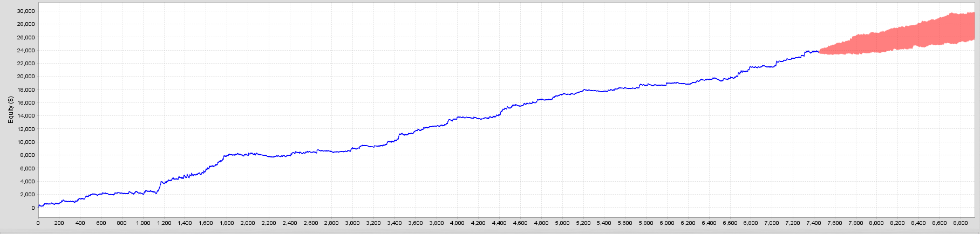
Task: Select the 14,000 equity axis label
Action: (26, 115)
